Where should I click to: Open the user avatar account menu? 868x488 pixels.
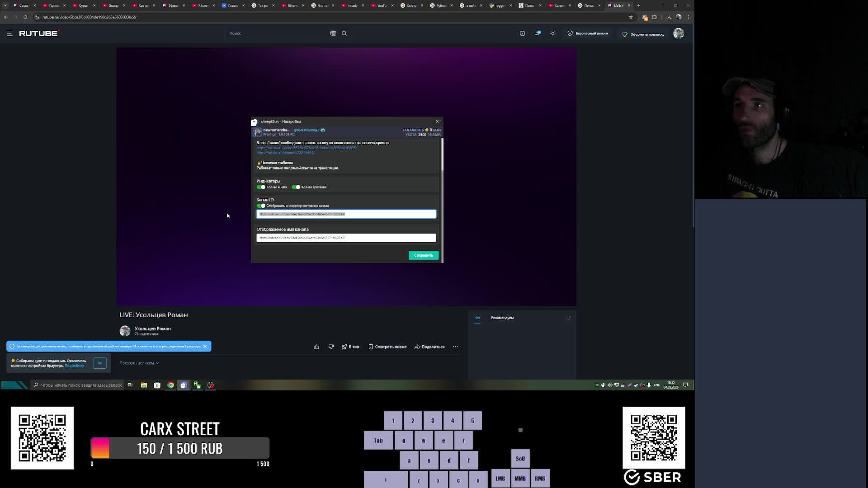pos(678,33)
